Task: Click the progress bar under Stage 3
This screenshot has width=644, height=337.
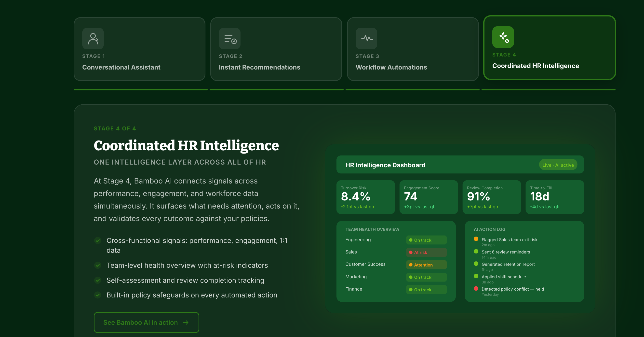Action: (x=413, y=90)
